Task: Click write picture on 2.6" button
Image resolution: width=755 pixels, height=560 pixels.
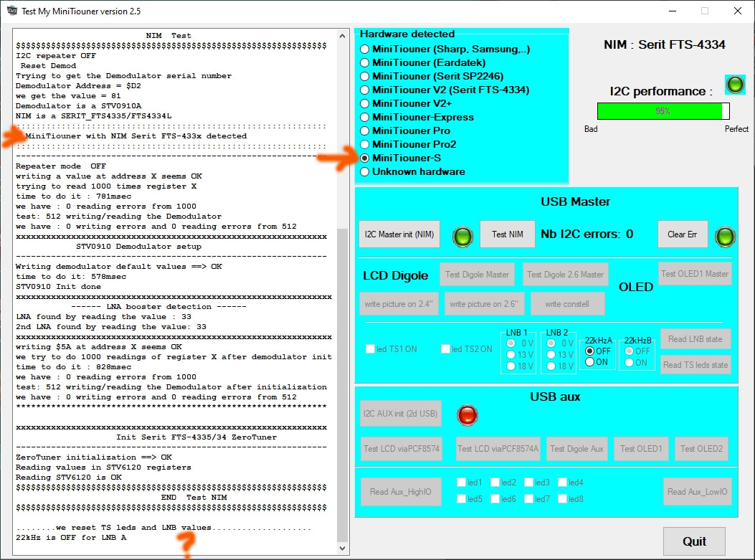Action: pyautogui.click(x=483, y=304)
